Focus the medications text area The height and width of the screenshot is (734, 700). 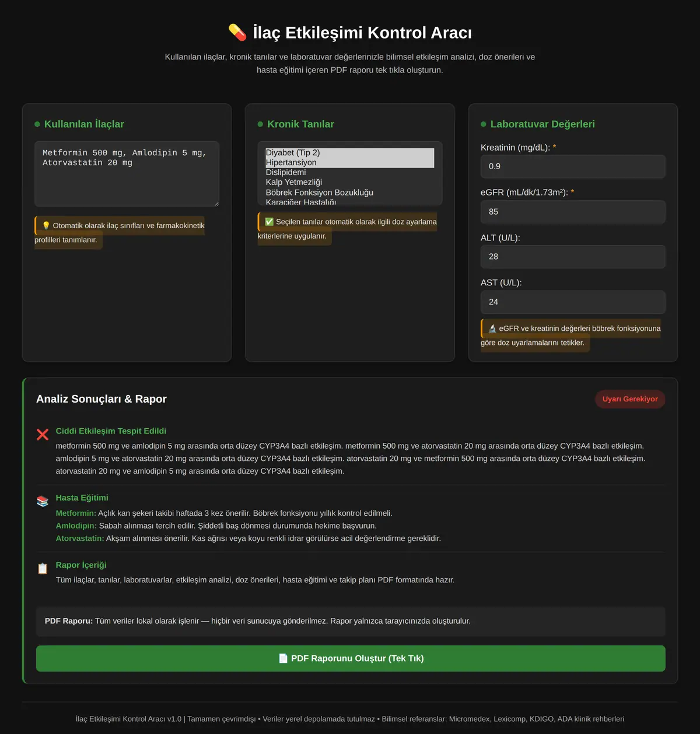click(127, 174)
